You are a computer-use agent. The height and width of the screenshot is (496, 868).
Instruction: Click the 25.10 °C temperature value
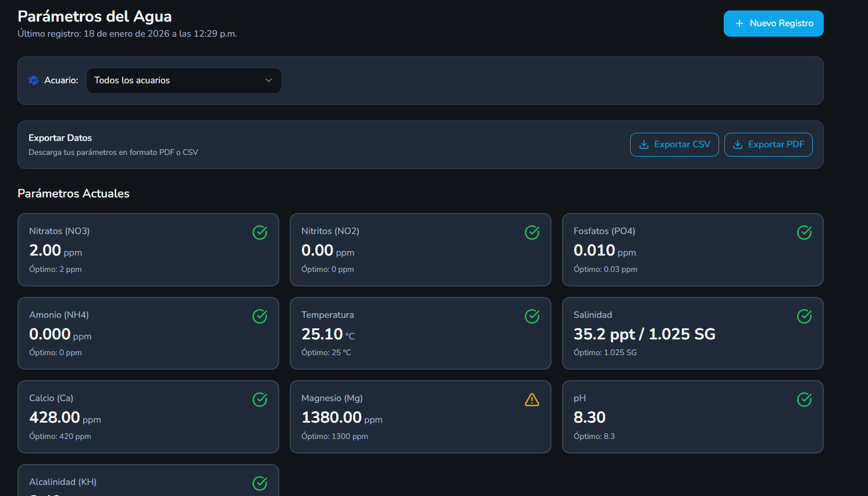pyautogui.click(x=328, y=334)
